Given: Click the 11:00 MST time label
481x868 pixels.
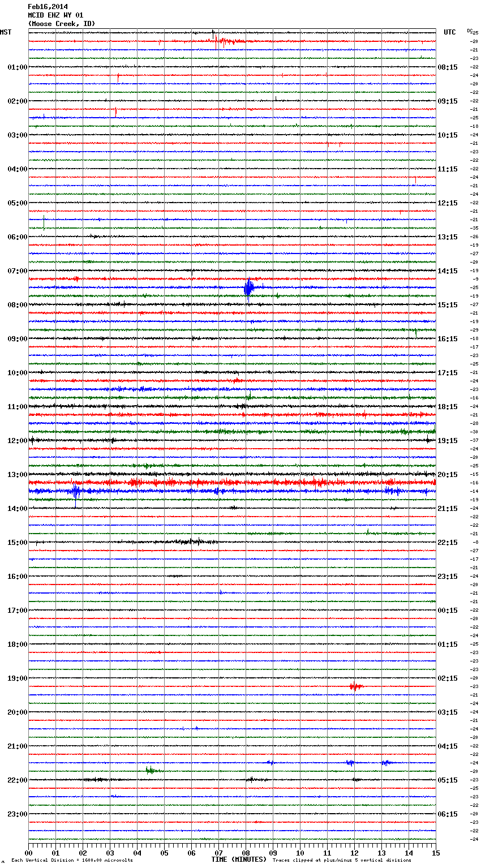Looking at the screenshot, I should (17, 407).
